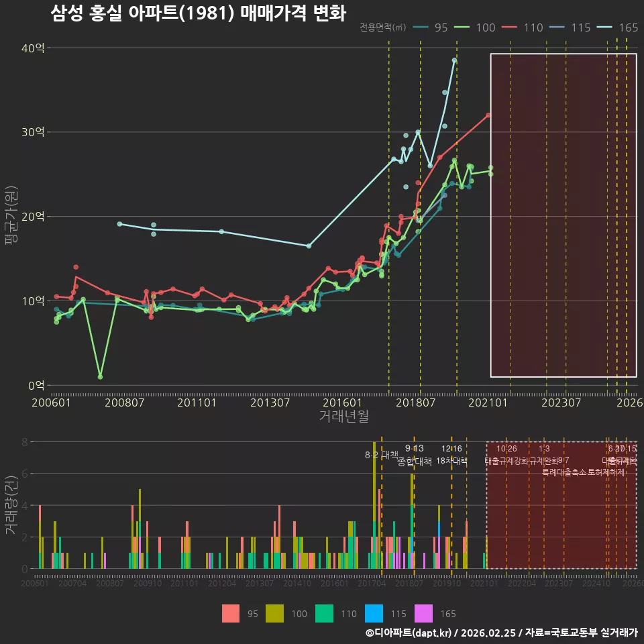Click the green 110 bottom legend swatch
The width and height of the screenshot is (644, 644).
pos(324,614)
